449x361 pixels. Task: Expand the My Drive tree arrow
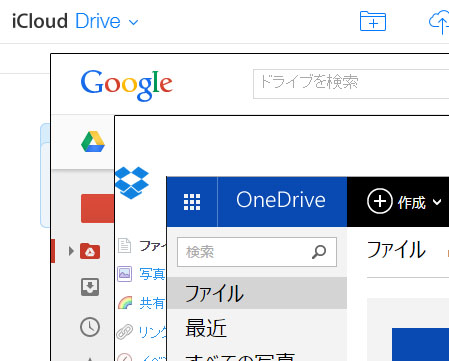tap(71, 251)
